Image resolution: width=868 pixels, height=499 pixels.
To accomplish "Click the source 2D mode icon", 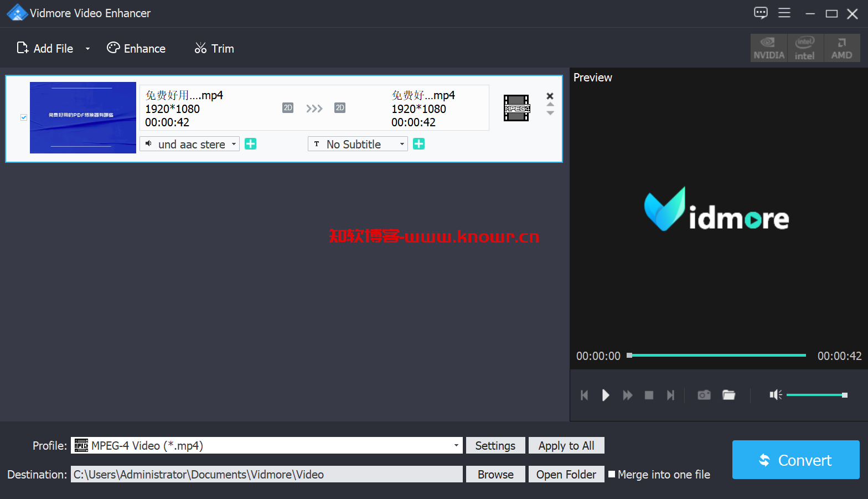I will [288, 107].
